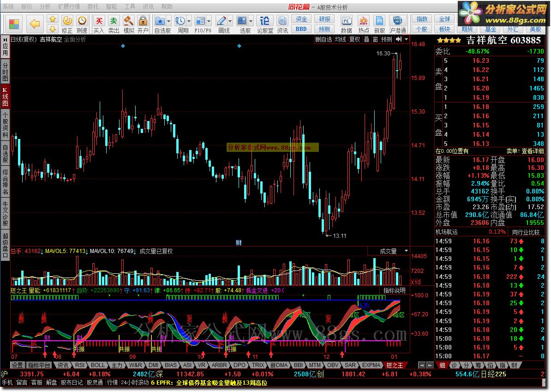Open 卖单! 查看详细 link

(x=525, y=151)
